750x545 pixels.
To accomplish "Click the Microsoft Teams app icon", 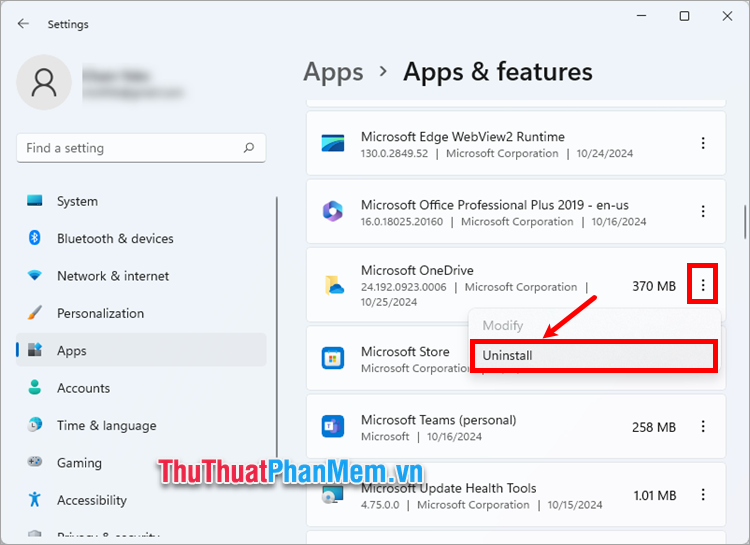I will (x=332, y=426).
